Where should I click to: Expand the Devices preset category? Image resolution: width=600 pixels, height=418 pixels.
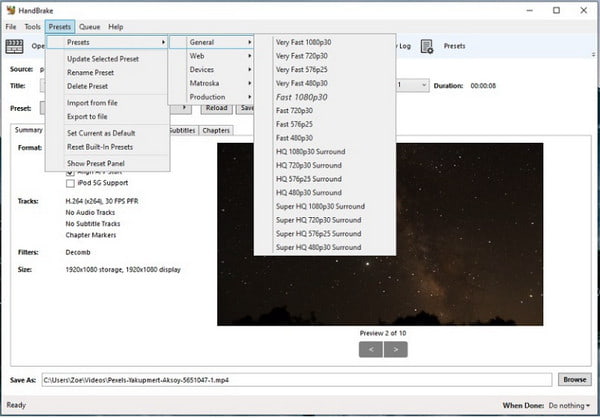tap(211, 70)
